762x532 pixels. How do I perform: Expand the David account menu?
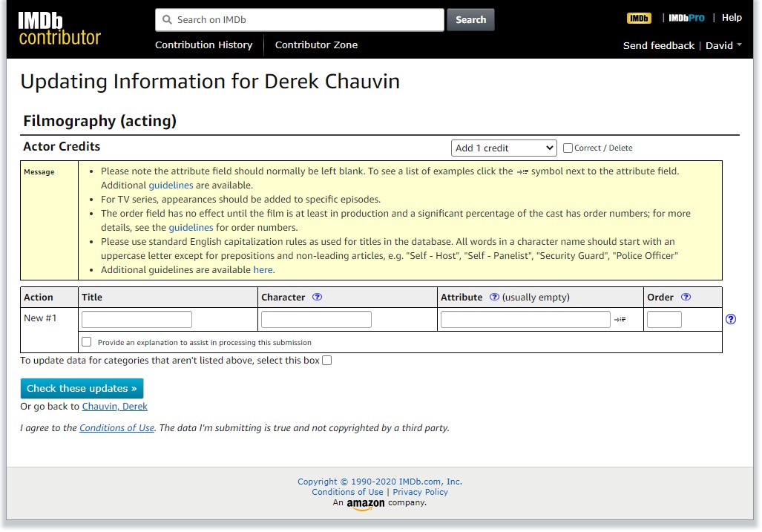click(723, 46)
